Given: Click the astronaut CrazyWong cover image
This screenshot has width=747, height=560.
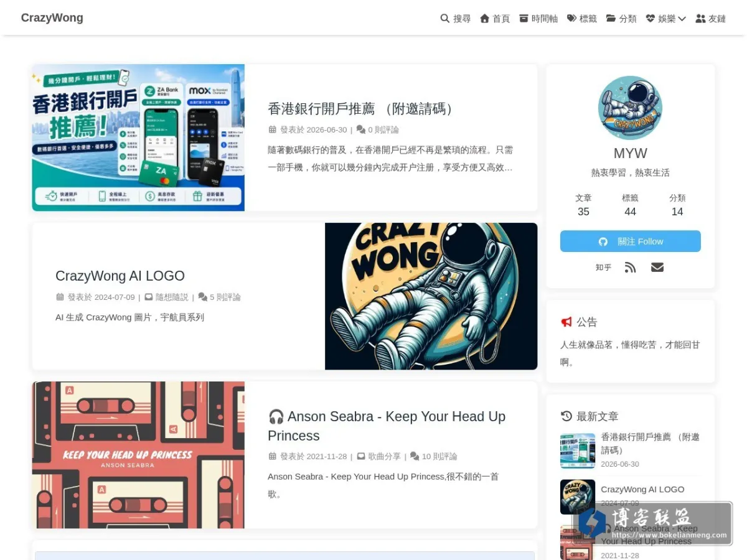Looking at the screenshot, I should [431, 296].
